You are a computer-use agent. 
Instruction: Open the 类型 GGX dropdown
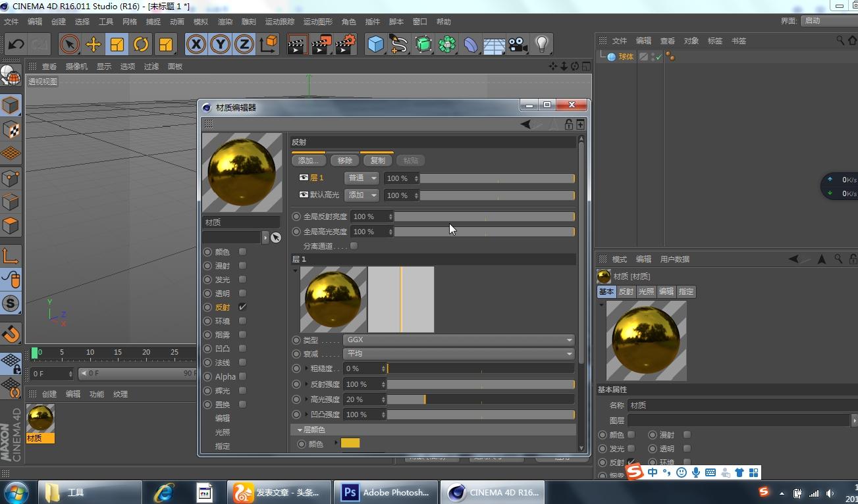click(x=459, y=340)
